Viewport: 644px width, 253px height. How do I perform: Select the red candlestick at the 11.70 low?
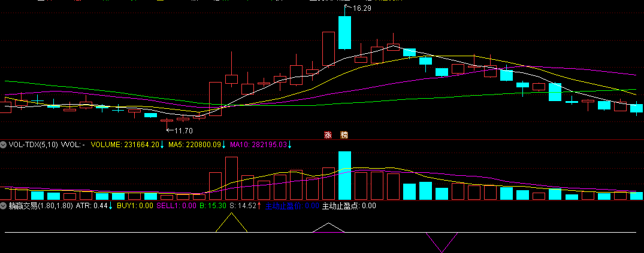(x=167, y=122)
